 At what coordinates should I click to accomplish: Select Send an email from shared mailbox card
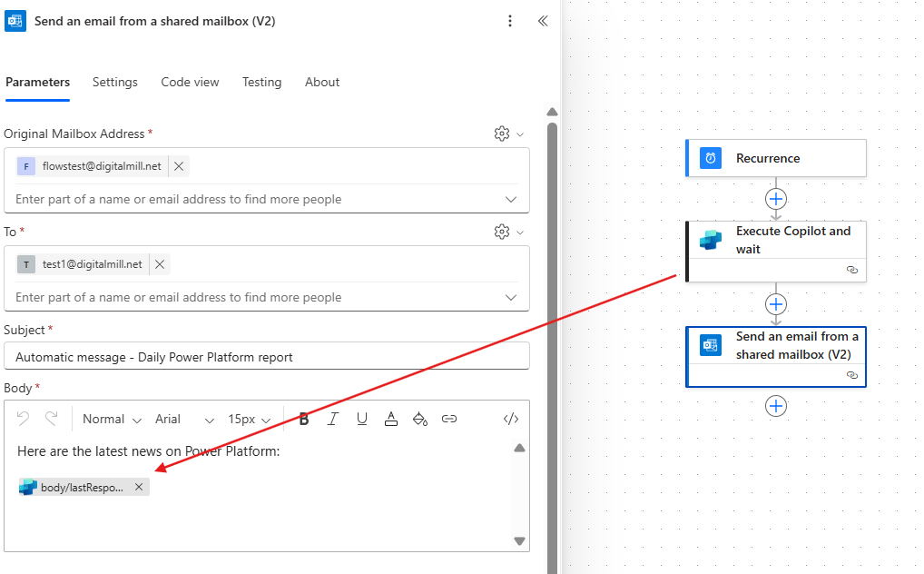tap(776, 357)
